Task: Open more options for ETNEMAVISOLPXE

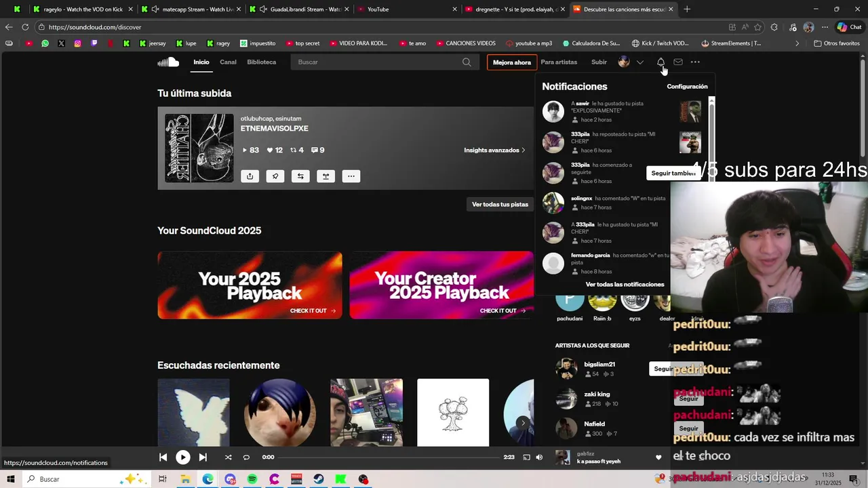Action: pyautogui.click(x=351, y=176)
